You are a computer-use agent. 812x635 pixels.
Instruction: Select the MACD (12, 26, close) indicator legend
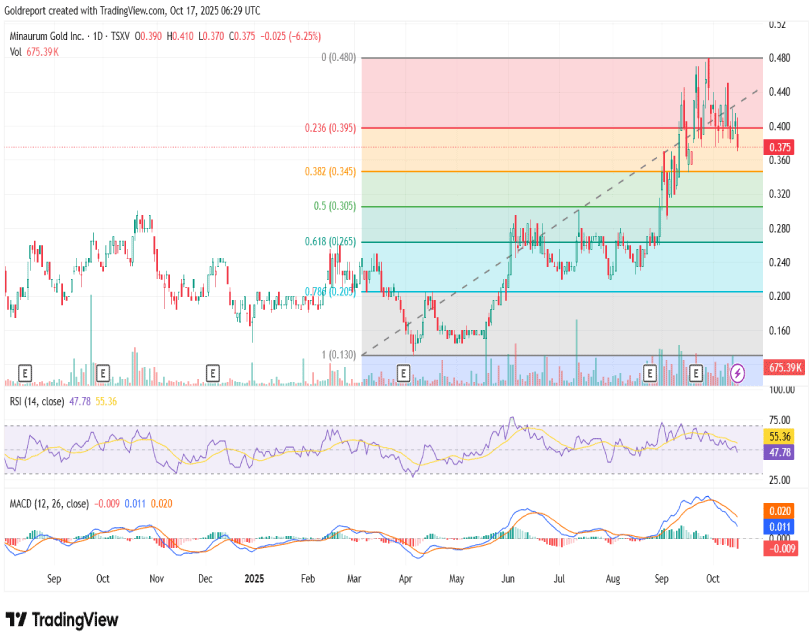tap(49, 503)
